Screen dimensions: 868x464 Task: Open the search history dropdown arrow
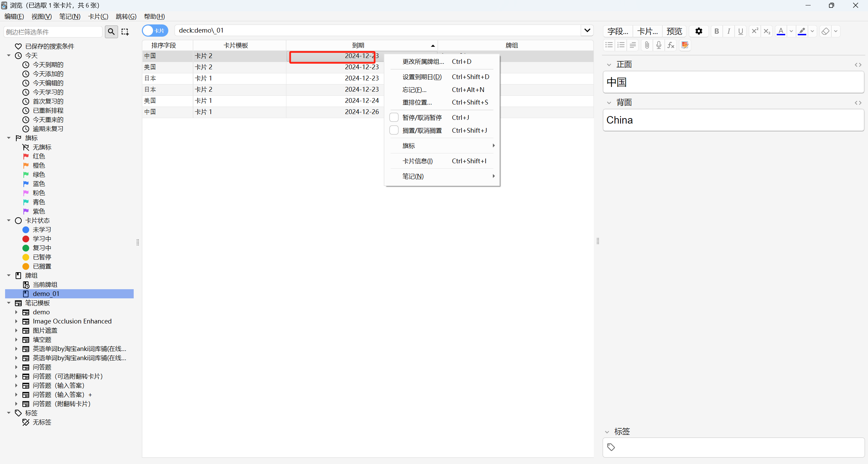coord(587,30)
